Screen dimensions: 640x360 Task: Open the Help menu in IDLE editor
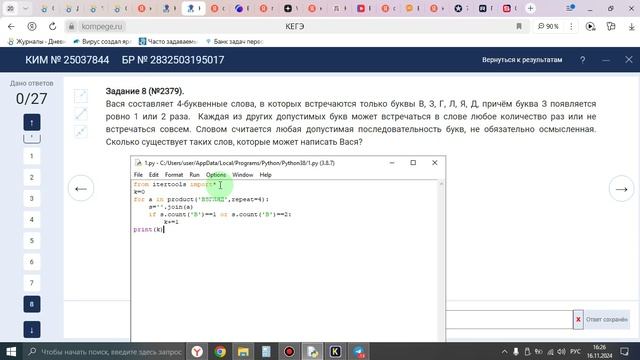(265, 175)
